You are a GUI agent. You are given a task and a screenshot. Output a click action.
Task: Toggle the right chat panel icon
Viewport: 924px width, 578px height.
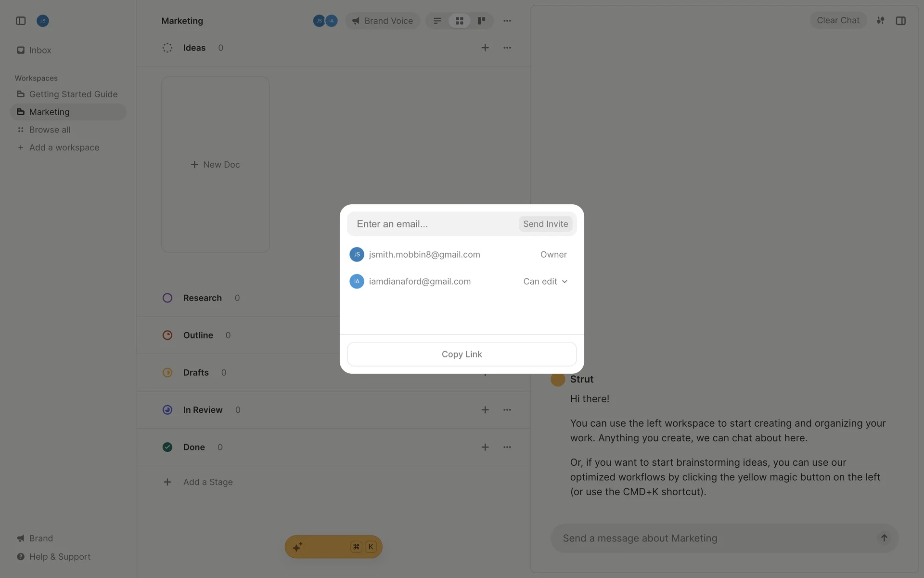click(x=900, y=21)
